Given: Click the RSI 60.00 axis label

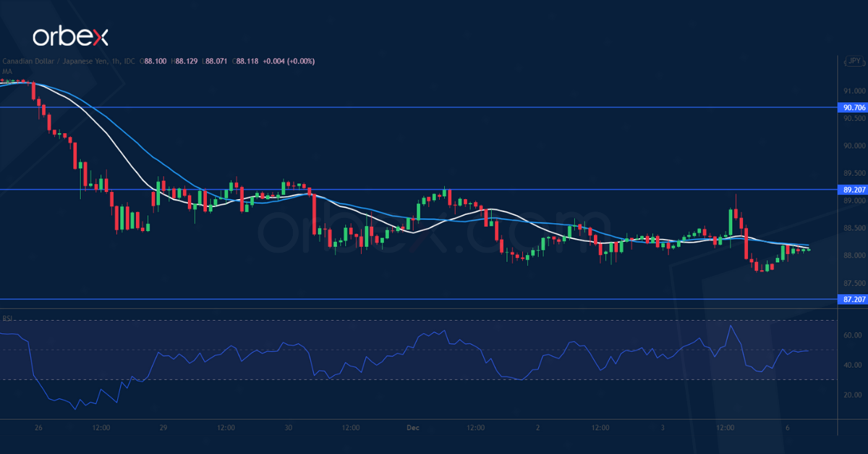Looking at the screenshot, I should tap(854, 335).
